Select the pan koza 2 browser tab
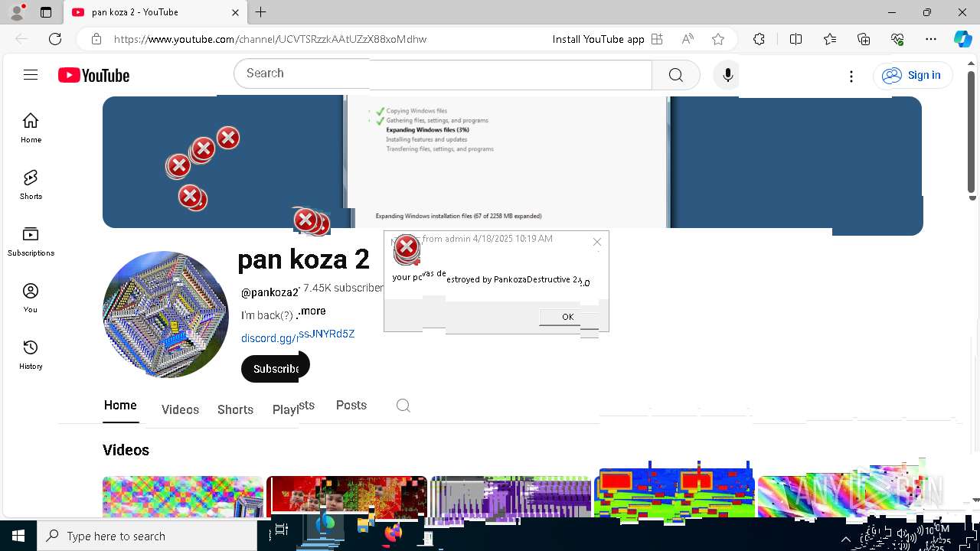This screenshot has width=980, height=551. (155, 12)
